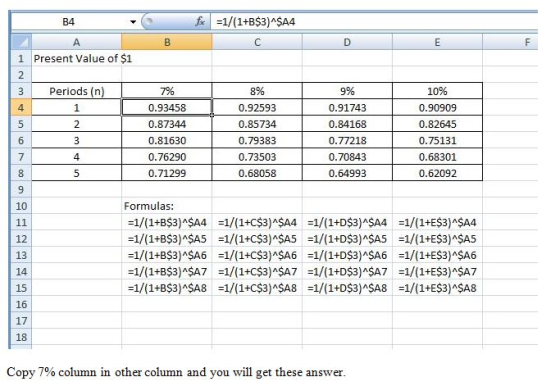Select column C header

pos(257,42)
